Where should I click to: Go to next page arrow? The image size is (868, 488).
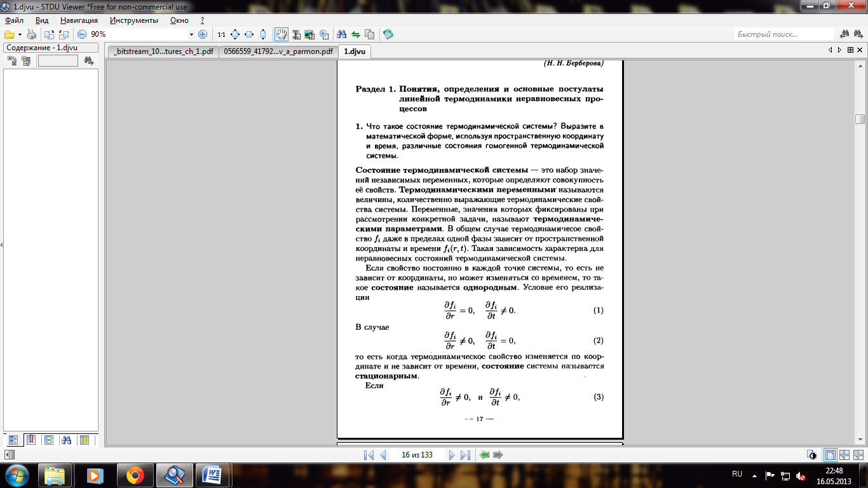pyautogui.click(x=451, y=455)
